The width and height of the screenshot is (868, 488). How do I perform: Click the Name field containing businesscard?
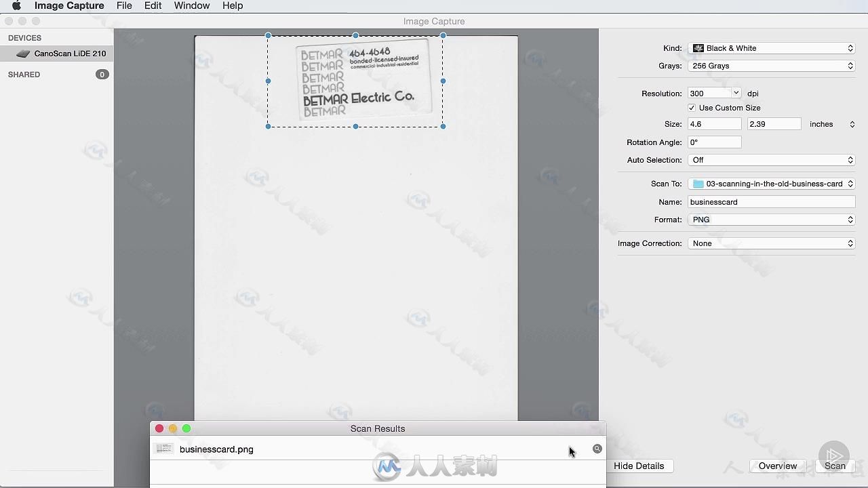coord(772,202)
